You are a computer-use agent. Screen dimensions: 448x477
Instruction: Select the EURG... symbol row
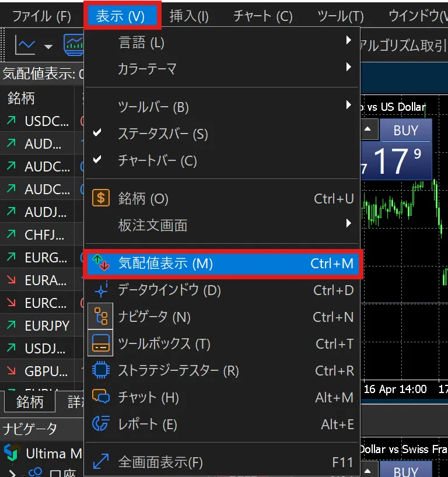tap(41, 257)
